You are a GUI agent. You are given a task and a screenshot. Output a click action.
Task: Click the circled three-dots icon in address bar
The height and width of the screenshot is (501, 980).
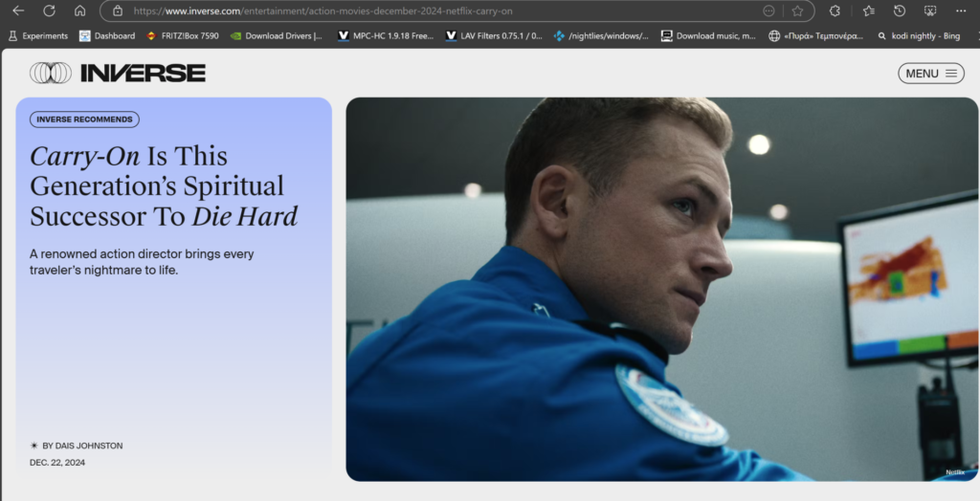point(768,11)
